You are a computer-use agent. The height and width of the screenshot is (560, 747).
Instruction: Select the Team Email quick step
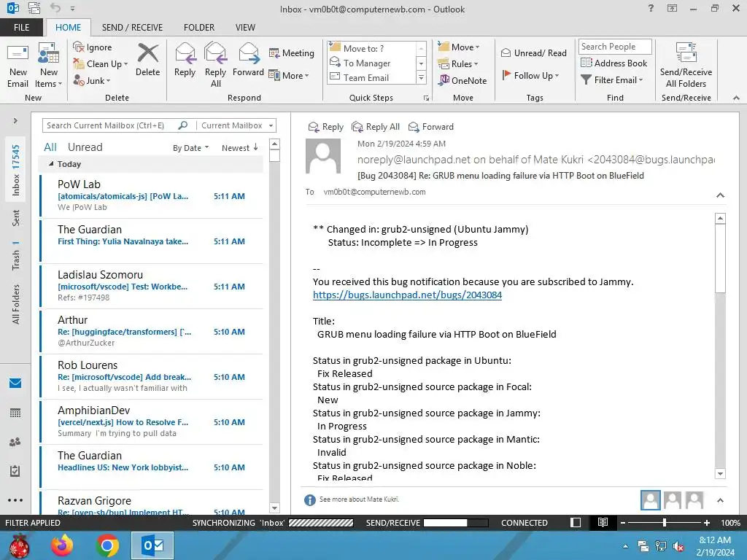click(x=373, y=77)
